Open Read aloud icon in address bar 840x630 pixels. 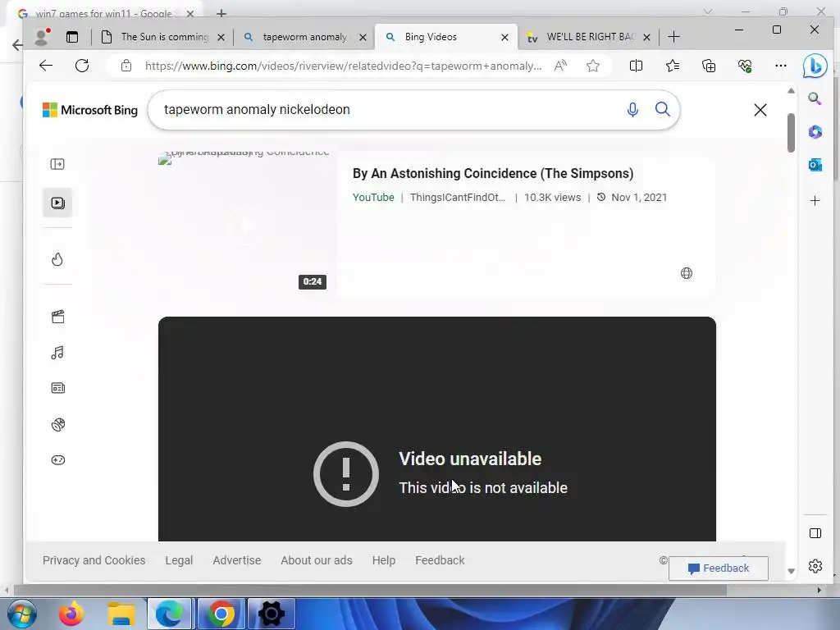tap(560, 66)
